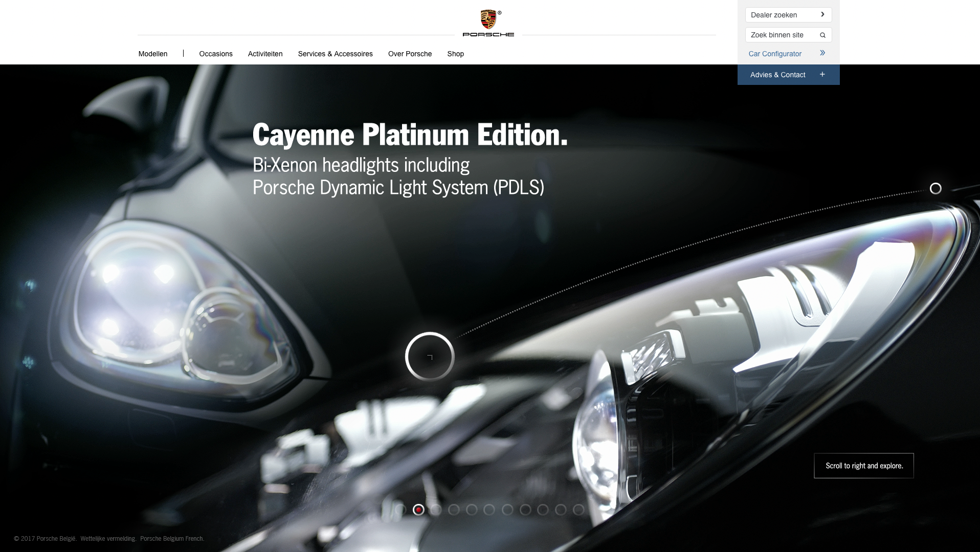This screenshot has height=552, width=980.
Task: Go to Services & Accessoires menu
Action: coord(335,54)
